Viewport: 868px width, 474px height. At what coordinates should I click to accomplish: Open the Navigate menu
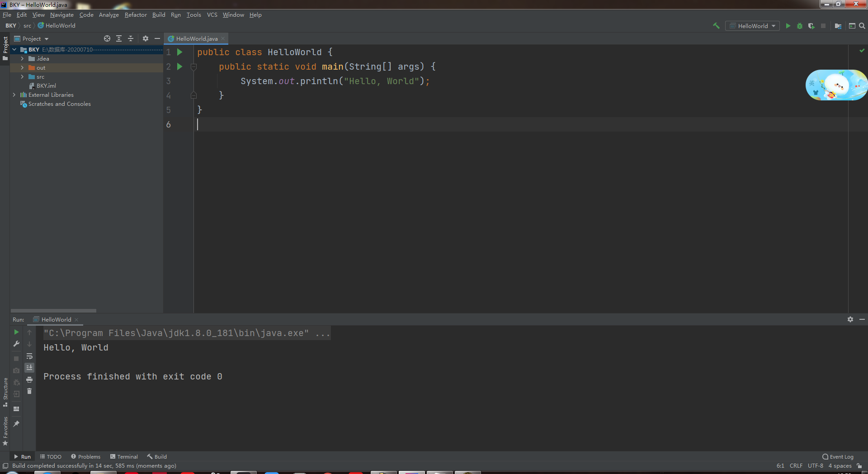[x=62, y=15]
